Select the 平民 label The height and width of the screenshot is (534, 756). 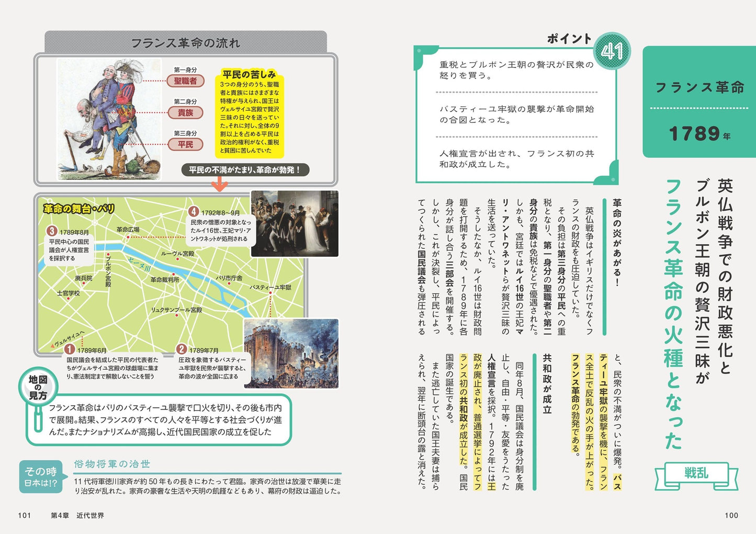pos(185,144)
